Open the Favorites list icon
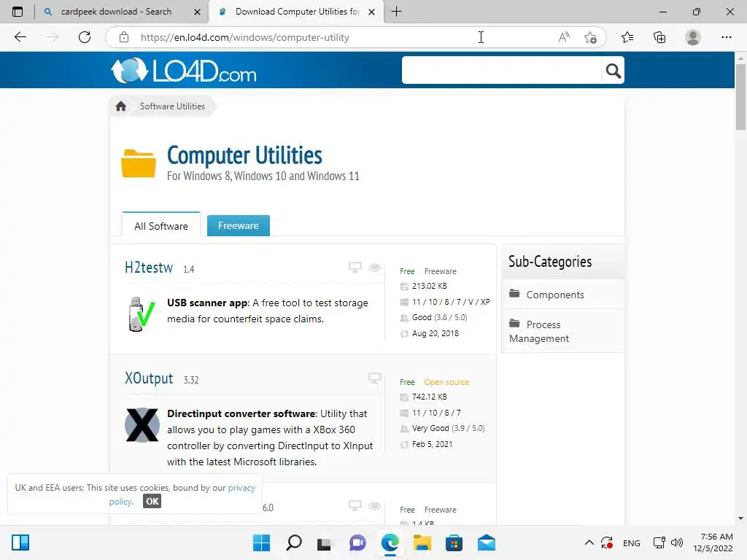 coord(627,37)
